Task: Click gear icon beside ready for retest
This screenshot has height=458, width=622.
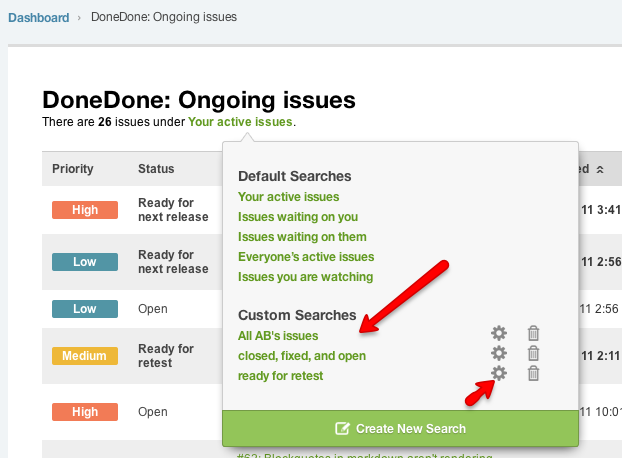Action: tap(499, 373)
